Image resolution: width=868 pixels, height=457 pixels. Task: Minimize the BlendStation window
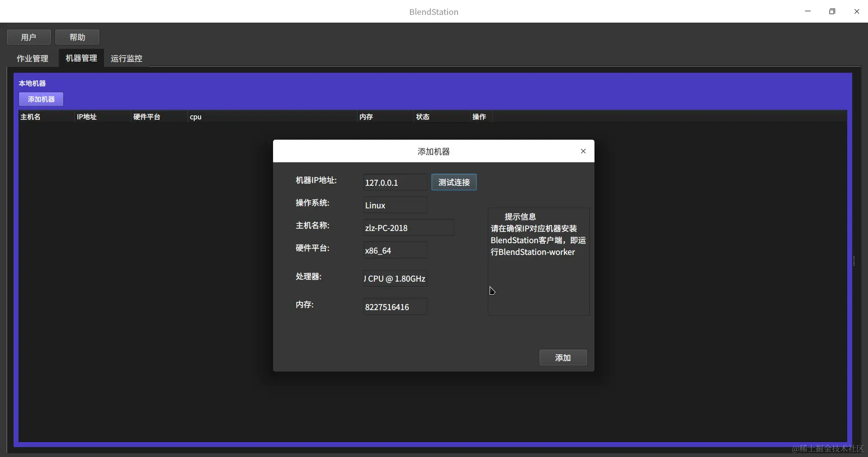[808, 11]
